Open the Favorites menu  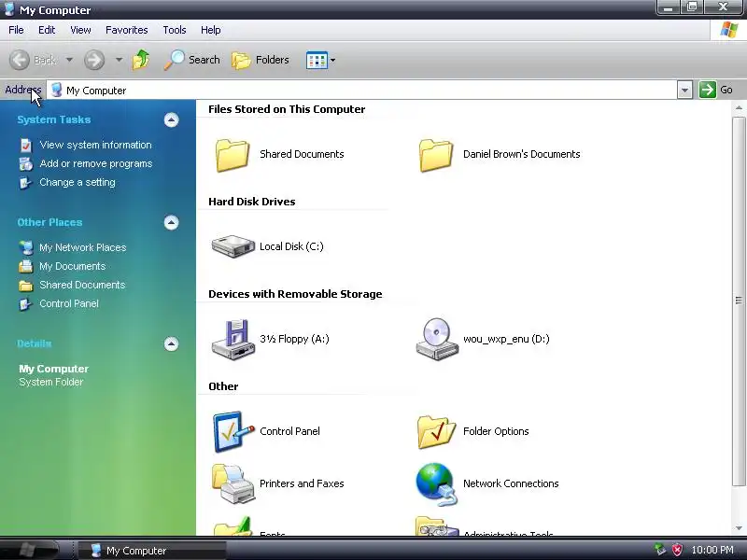point(127,30)
